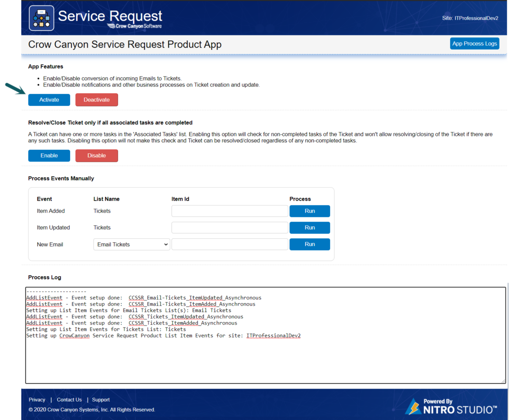The width and height of the screenshot is (510, 420).
Task: Click 'CCSSR_Email-Tickets_ItemAdded_Asynchronous' log entry
Action: pyautogui.click(x=192, y=304)
